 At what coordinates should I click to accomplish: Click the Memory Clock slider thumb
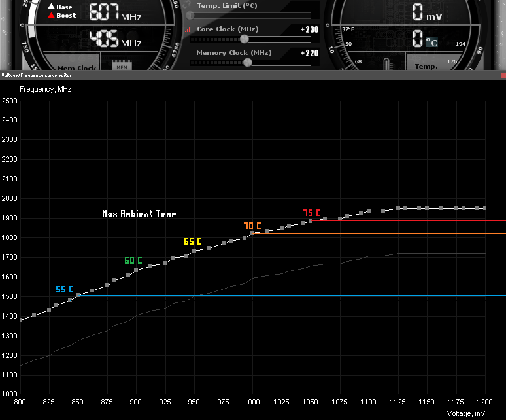click(x=248, y=62)
